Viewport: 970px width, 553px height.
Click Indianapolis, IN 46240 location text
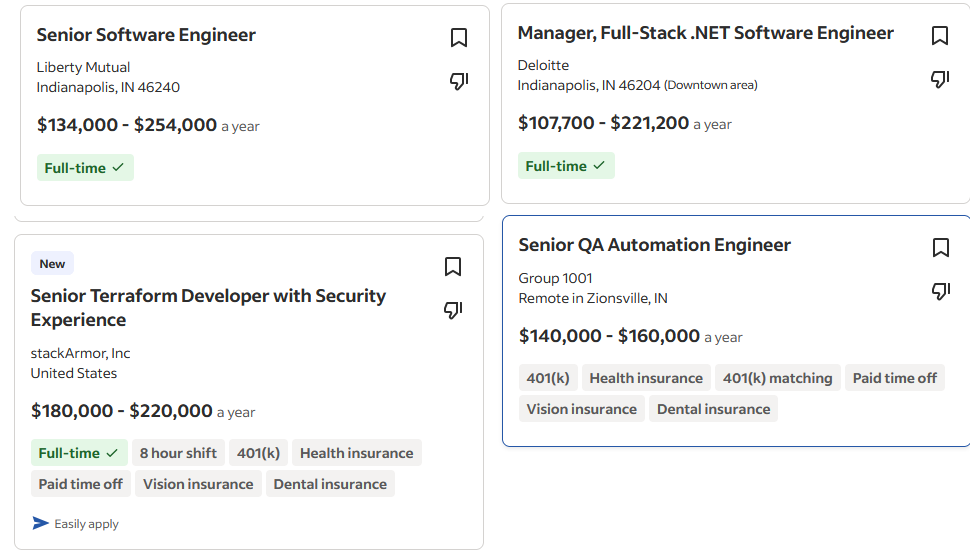(108, 87)
